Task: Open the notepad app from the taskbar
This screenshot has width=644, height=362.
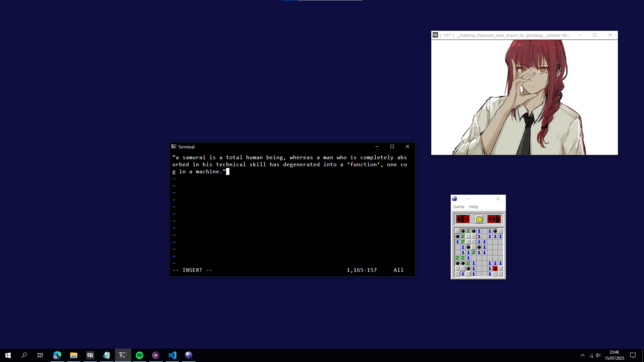Action: [x=107, y=355]
